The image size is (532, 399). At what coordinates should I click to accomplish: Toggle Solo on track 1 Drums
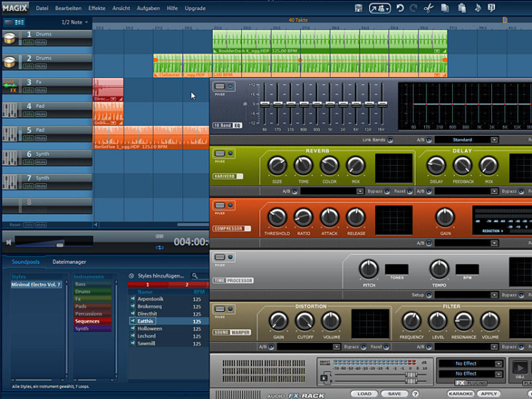[x=28, y=42]
